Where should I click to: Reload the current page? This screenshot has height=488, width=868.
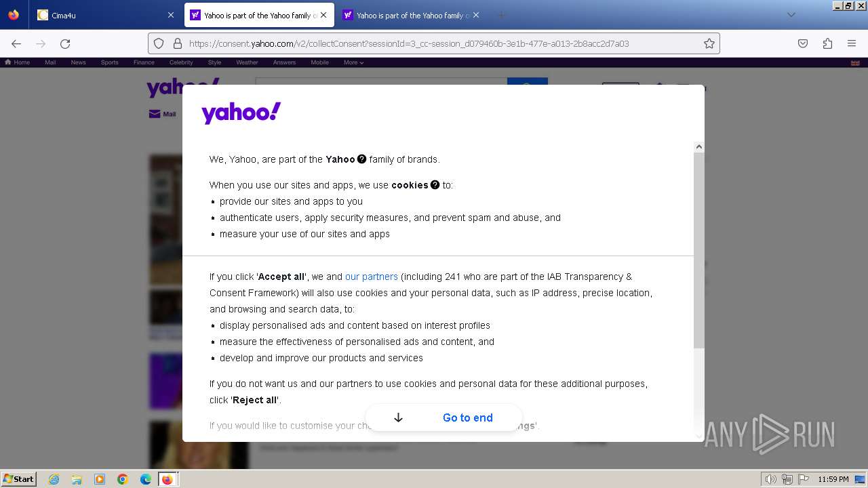tap(65, 43)
